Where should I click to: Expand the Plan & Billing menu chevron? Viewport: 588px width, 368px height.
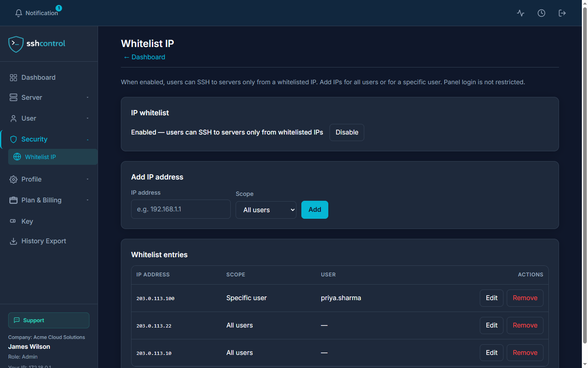87,200
